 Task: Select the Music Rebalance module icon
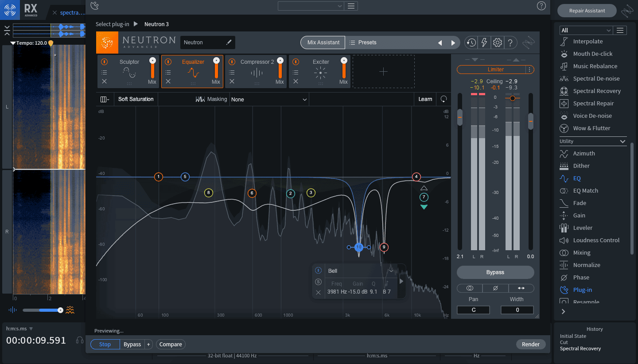coord(564,66)
